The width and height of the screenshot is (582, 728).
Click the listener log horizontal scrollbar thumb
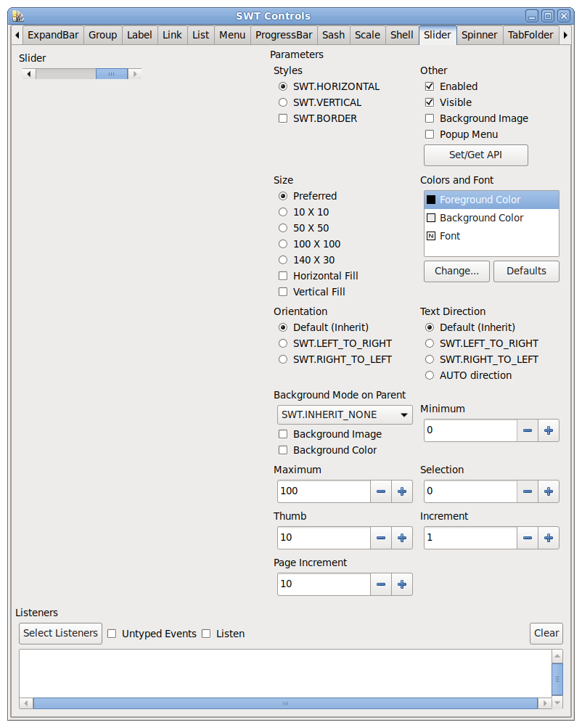(x=285, y=703)
